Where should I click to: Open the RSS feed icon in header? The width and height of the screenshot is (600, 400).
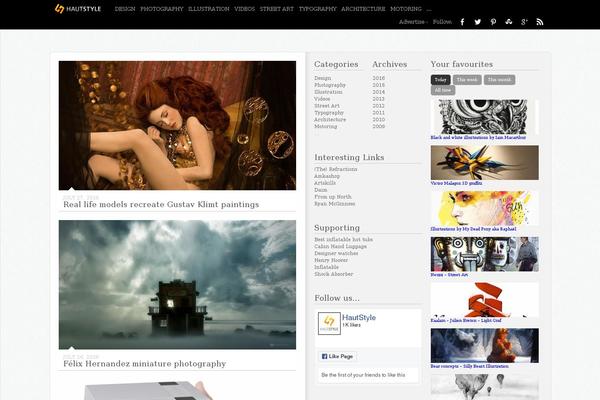pos(540,22)
